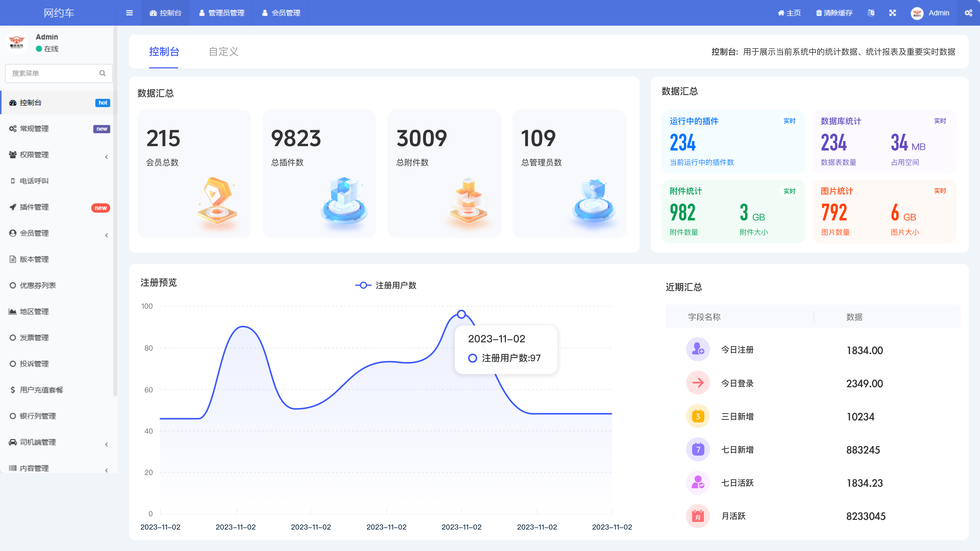Click the 今日注册 user-plus icon
This screenshot has height=551, width=980.
(698, 349)
